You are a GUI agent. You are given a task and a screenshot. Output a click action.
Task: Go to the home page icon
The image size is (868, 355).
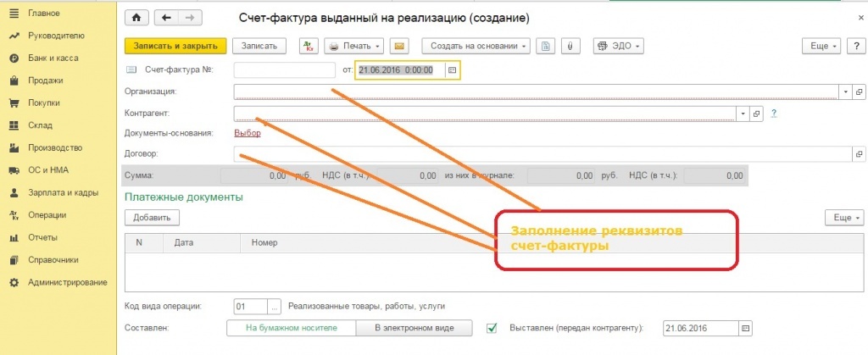point(136,19)
